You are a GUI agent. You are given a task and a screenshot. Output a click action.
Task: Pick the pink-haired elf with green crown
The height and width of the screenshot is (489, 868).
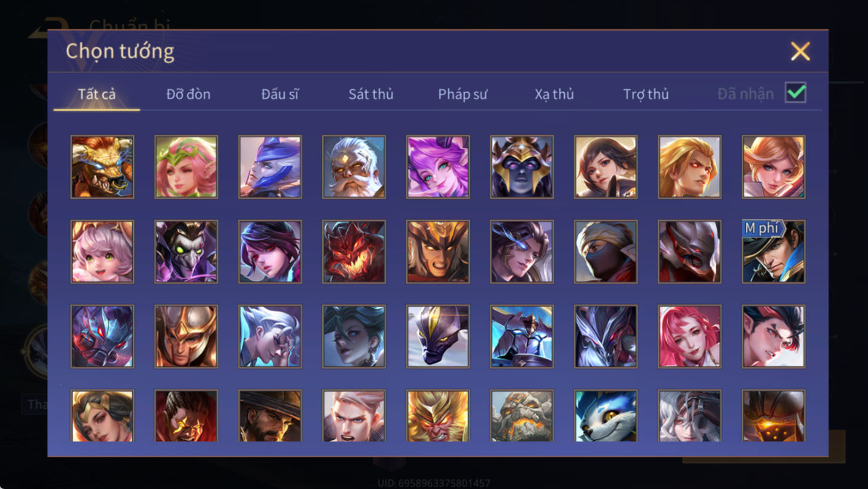(186, 167)
